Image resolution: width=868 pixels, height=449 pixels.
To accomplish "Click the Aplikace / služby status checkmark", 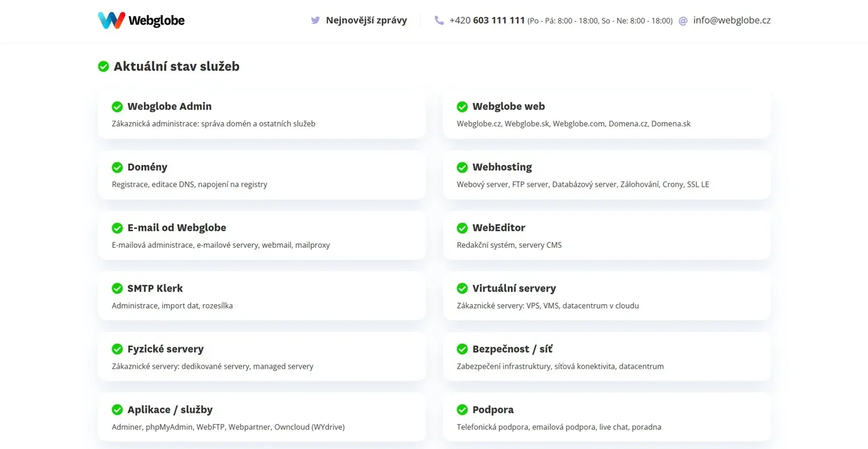I will [117, 409].
